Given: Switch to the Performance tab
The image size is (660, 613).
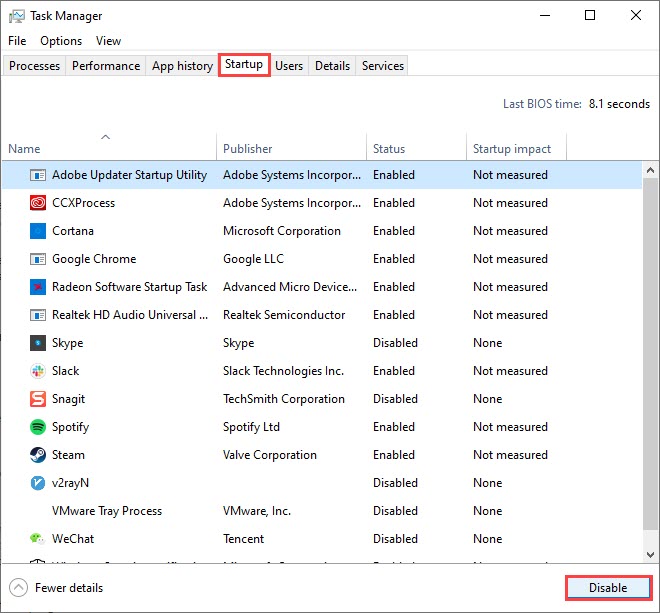Looking at the screenshot, I should click(x=106, y=66).
